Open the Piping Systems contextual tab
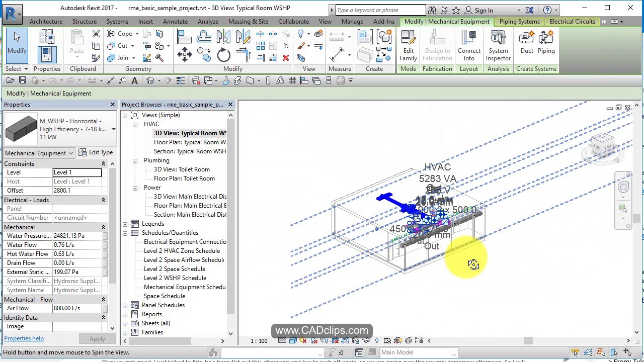The width and height of the screenshot is (644, 362). (520, 21)
